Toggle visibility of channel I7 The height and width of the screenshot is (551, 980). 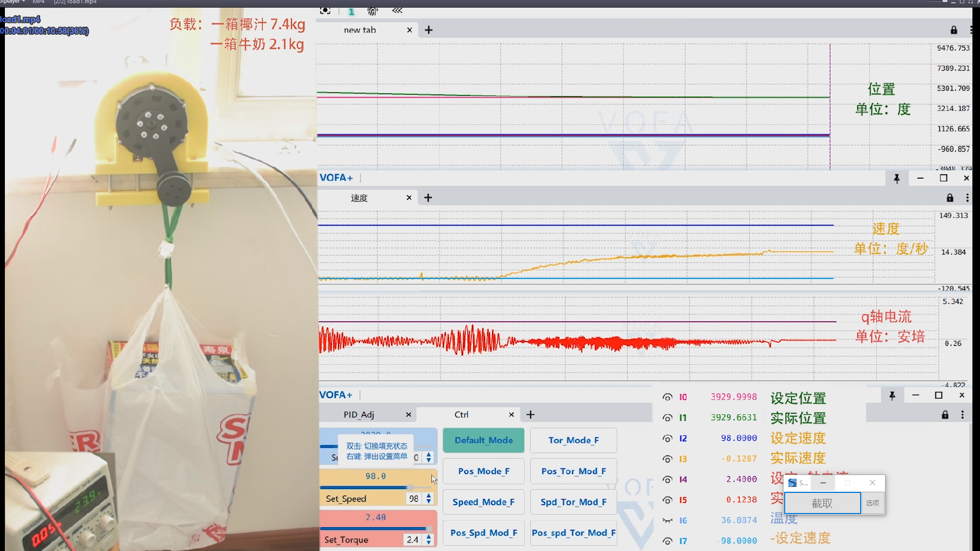667,541
